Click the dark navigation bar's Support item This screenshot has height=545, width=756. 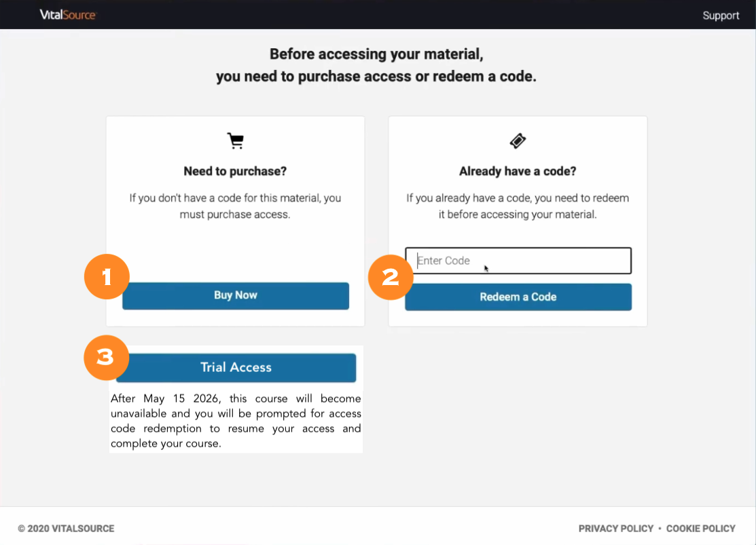point(721,14)
